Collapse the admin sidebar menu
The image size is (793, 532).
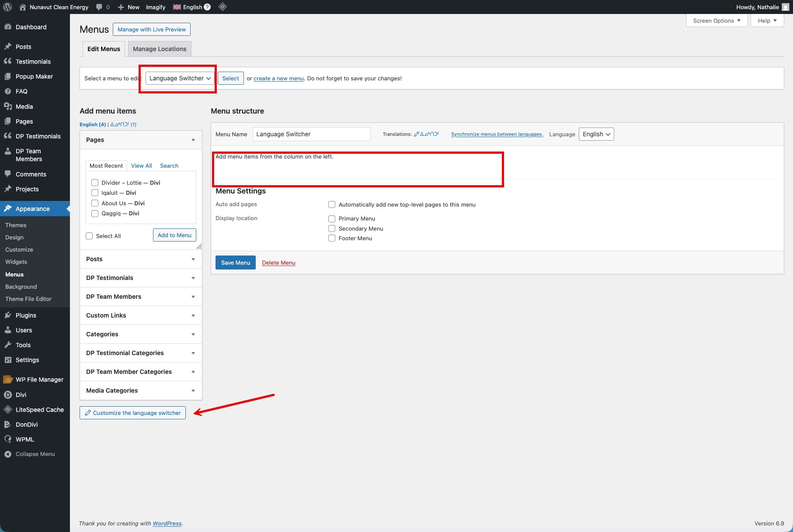(x=30, y=454)
